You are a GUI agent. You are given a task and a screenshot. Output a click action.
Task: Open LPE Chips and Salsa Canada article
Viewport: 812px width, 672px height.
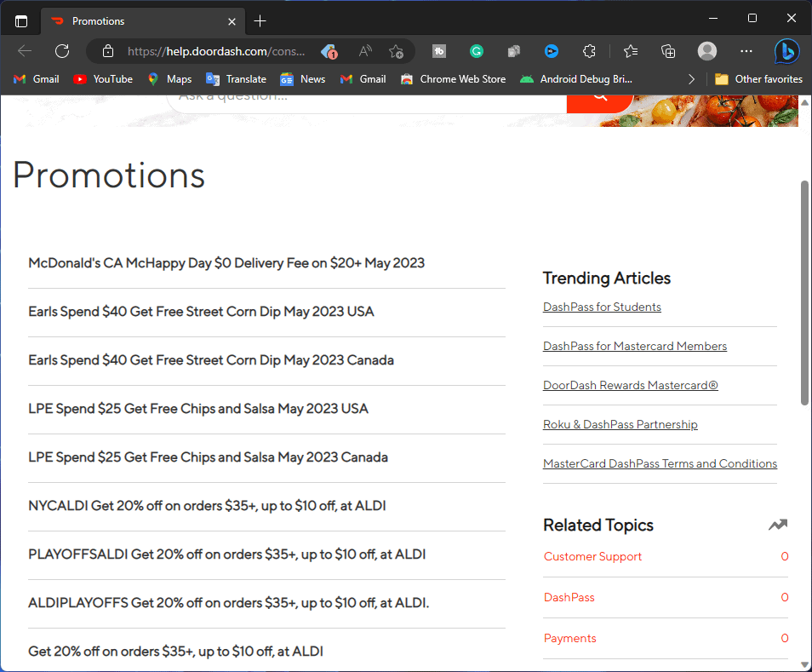tap(208, 457)
